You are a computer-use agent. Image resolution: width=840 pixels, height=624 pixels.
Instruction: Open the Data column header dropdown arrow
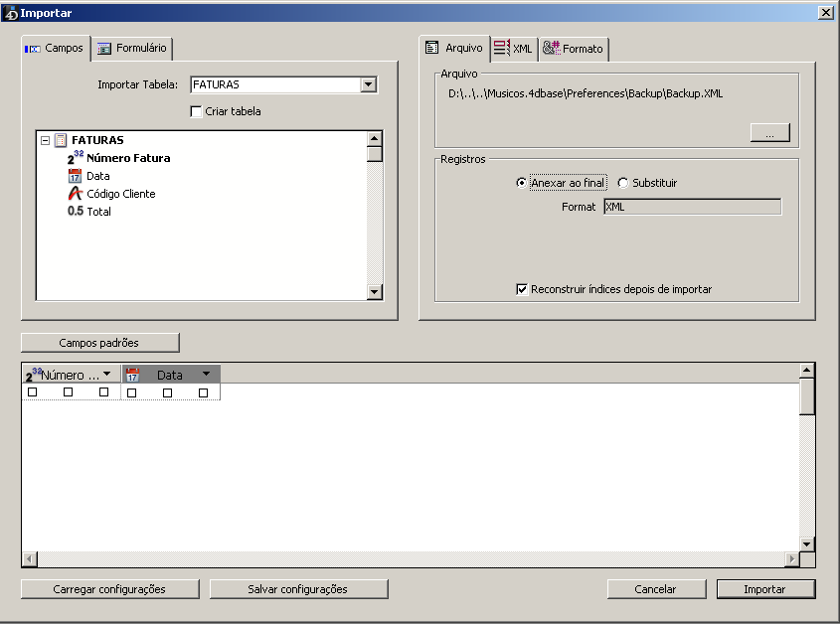pos(206,374)
